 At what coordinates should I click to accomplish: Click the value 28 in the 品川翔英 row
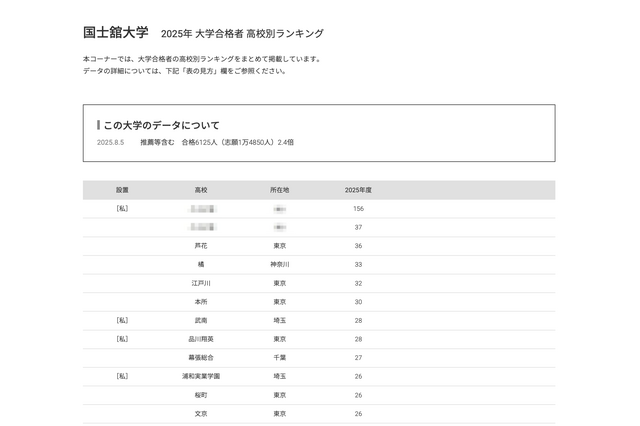[358, 339]
